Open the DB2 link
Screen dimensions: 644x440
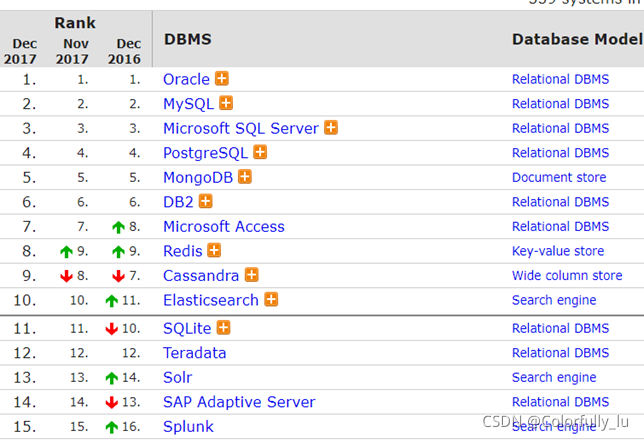(178, 202)
